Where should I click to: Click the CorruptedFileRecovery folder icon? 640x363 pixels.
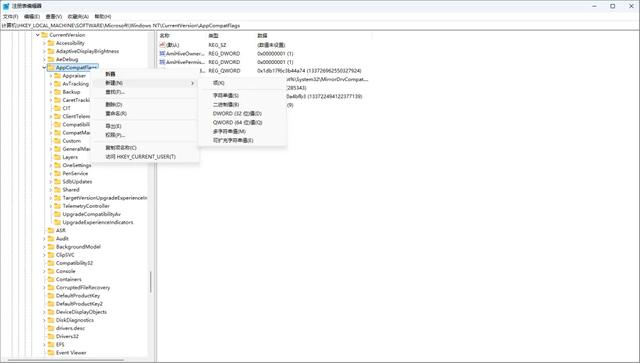click(x=51, y=287)
